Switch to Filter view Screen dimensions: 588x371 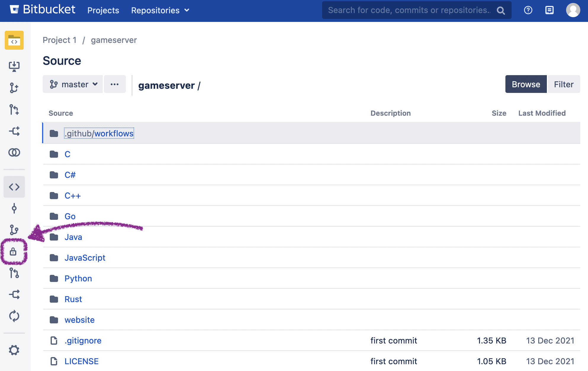tap(563, 84)
